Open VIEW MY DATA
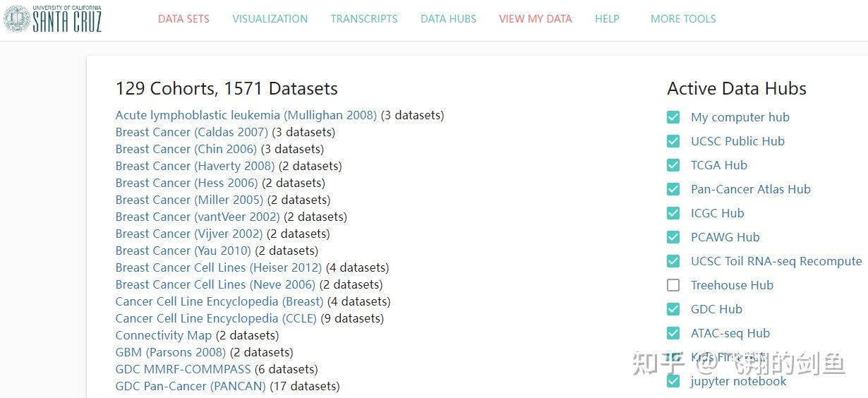The height and width of the screenshot is (398, 868). coord(535,19)
